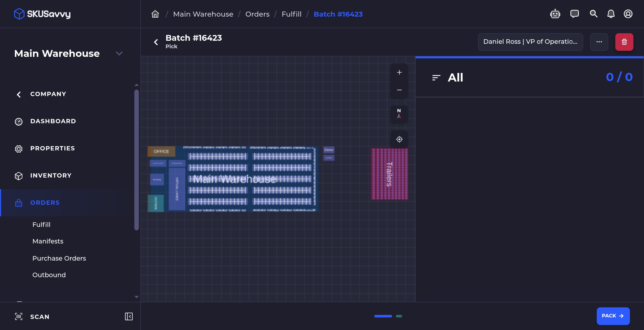Click Main Warehouse breadcrumb link
The width and height of the screenshot is (644, 330).
point(203,14)
